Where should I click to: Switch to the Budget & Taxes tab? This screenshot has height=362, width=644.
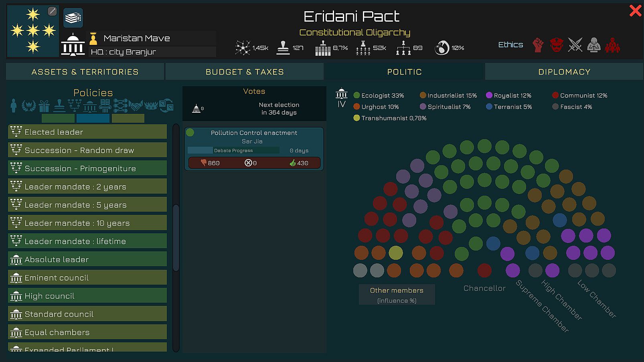(245, 72)
